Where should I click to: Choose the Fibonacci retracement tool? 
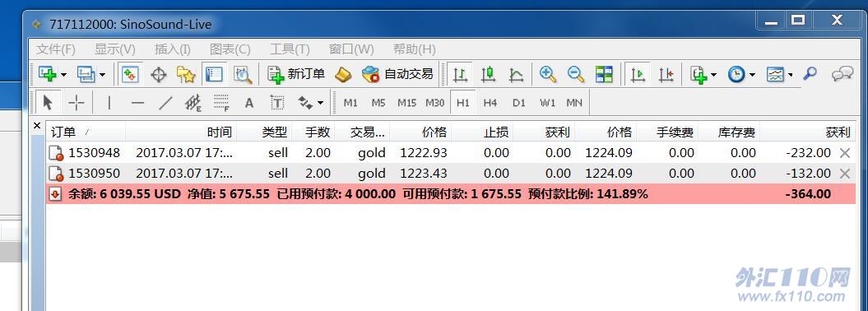(221, 103)
